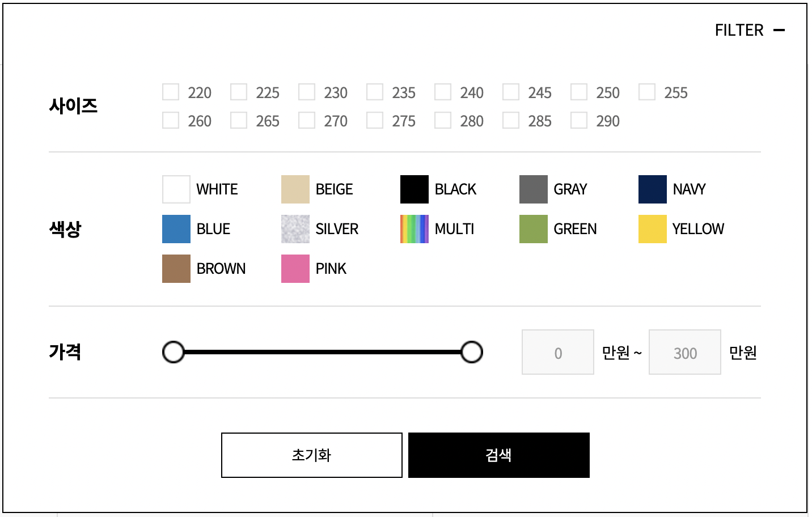The image size is (812, 517).
Task: Select the size 270 checkbox
Action: pos(307,120)
